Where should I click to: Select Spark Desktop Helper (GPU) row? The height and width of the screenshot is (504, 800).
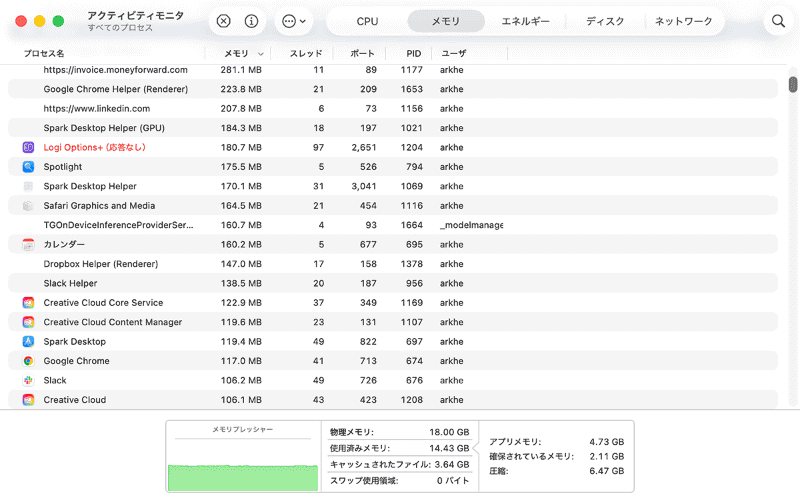pyautogui.click(x=393, y=128)
